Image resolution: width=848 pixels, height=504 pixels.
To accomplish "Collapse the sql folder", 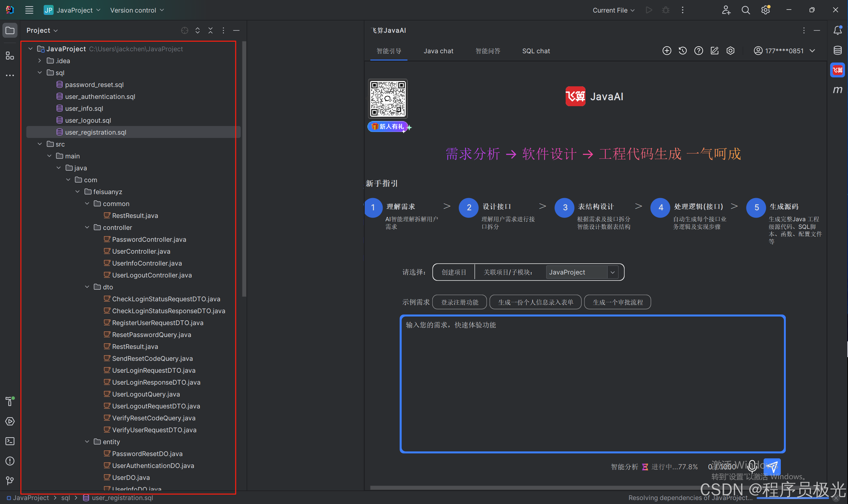I will click(40, 73).
